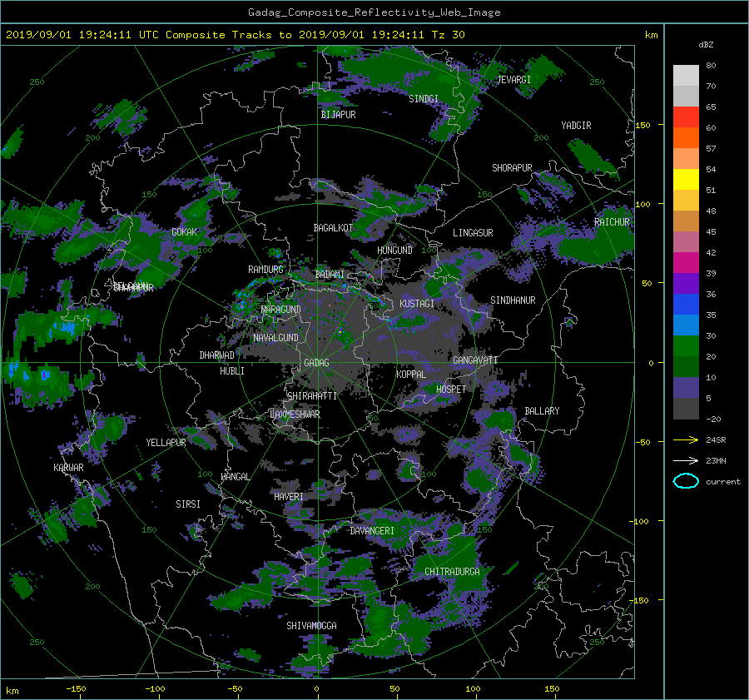Viewport: 749px width, 700px height.
Task: Select the red 60-65 dBZ legend swatch
Action: 686,117
